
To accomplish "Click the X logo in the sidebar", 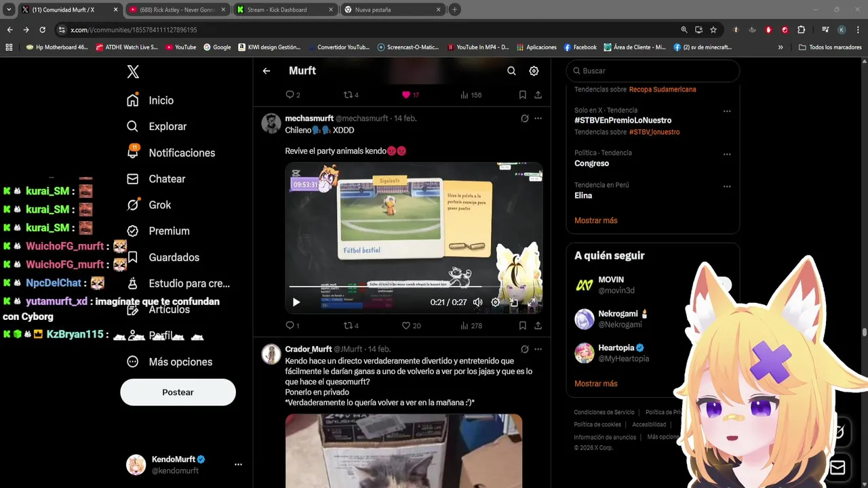I will (x=133, y=72).
